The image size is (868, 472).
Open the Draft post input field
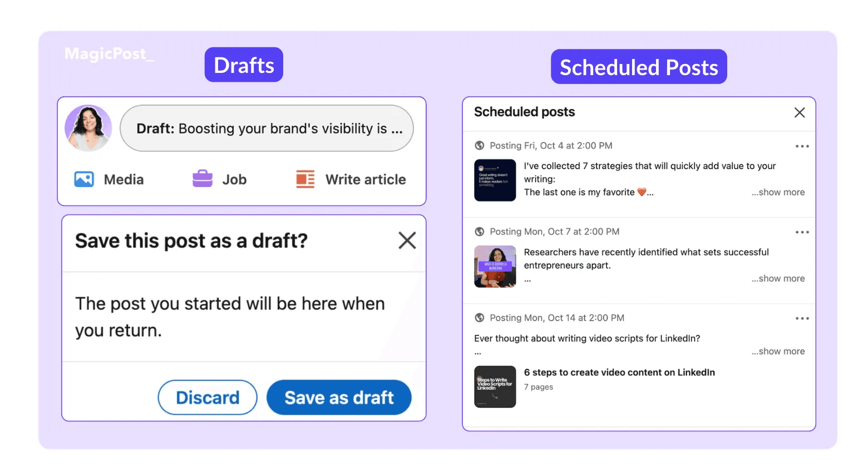pyautogui.click(x=267, y=128)
